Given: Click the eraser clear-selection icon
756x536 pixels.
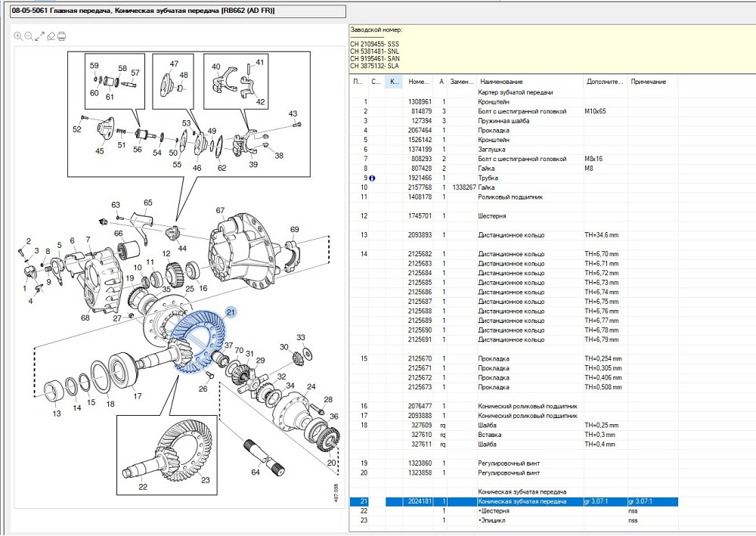Looking at the screenshot, I should [x=51, y=36].
